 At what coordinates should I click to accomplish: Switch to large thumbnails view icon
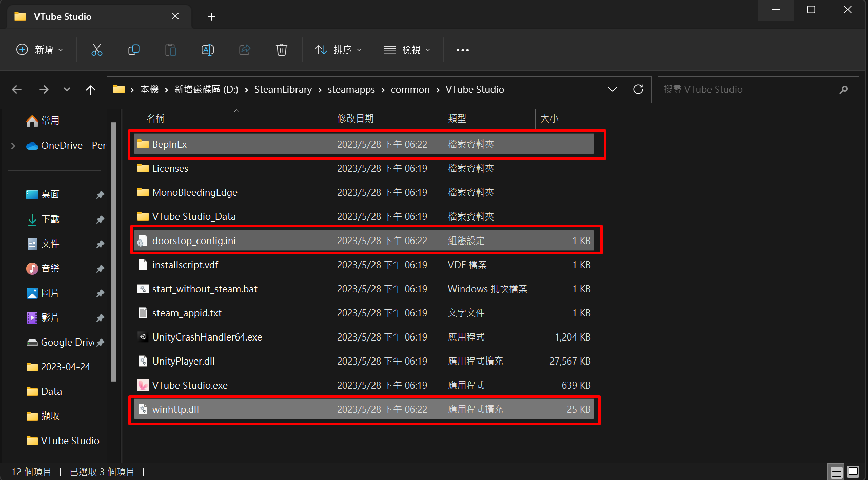click(x=853, y=472)
